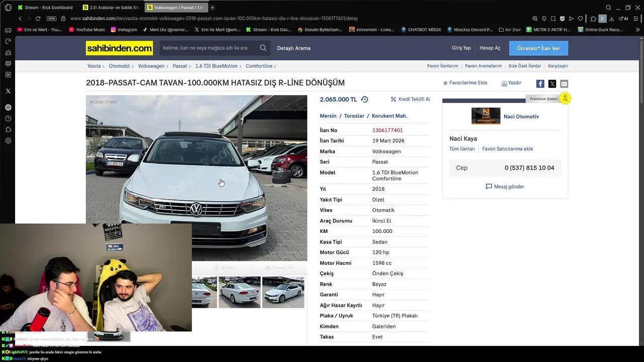Open the AI assistant button
This screenshot has height=362, width=644.
pos(623,19)
